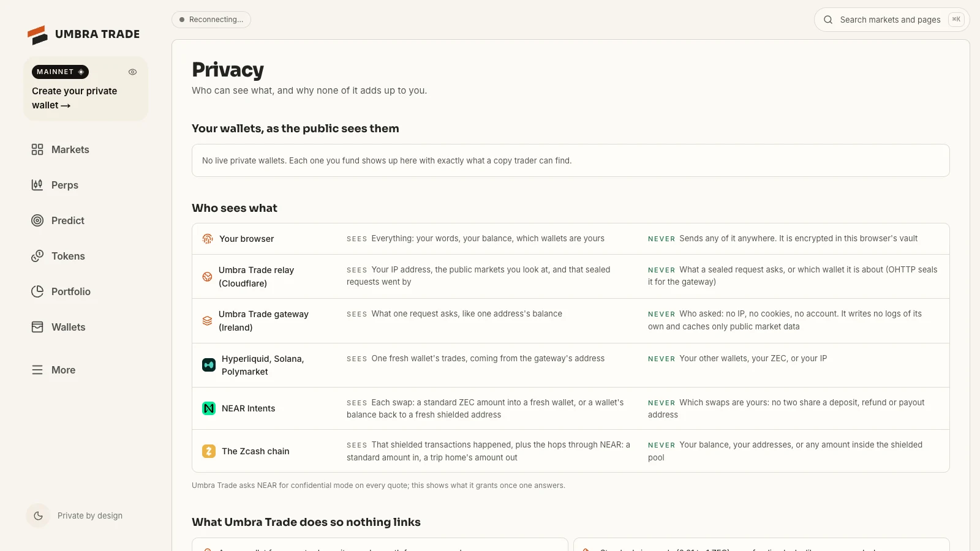
Task: Open the Perps candlestick icon
Action: tap(37, 185)
